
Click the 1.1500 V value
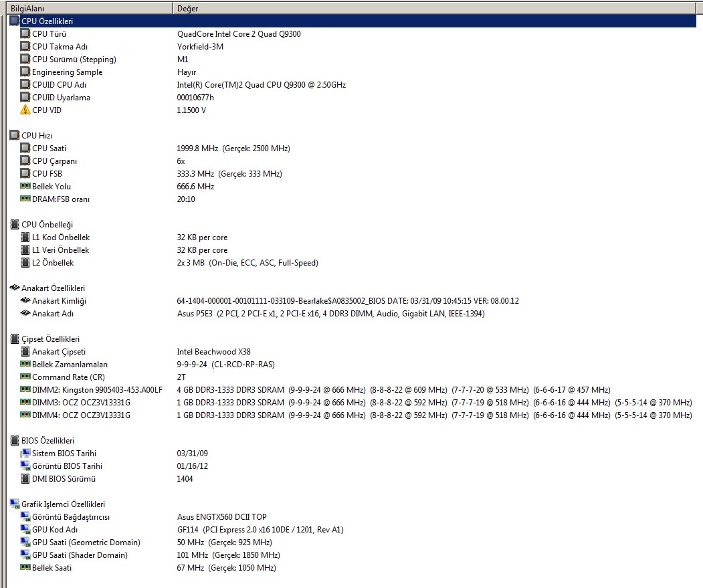tap(191, 110)
